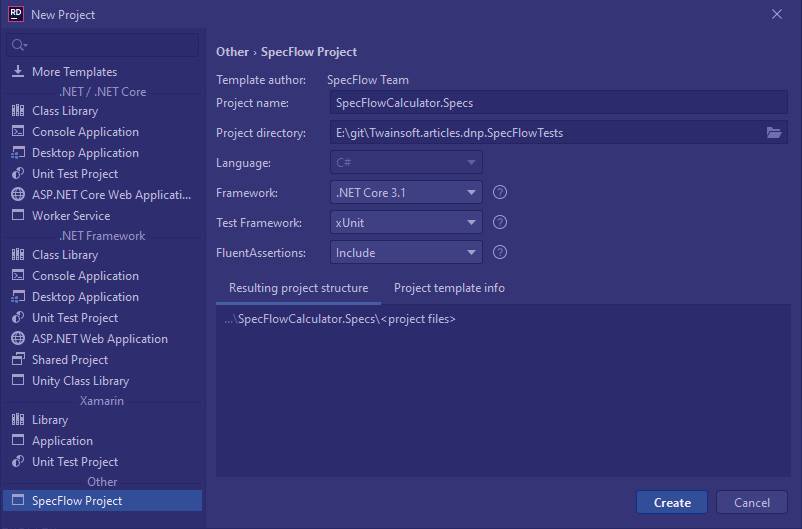Click the Cancel button

(752, 502)
